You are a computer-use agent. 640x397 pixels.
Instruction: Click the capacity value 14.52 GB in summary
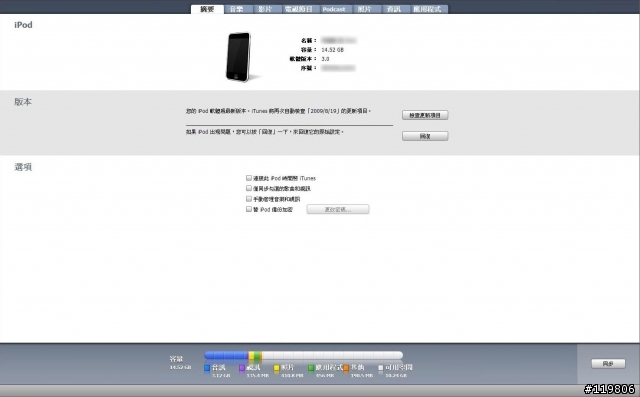click(332, 50)
